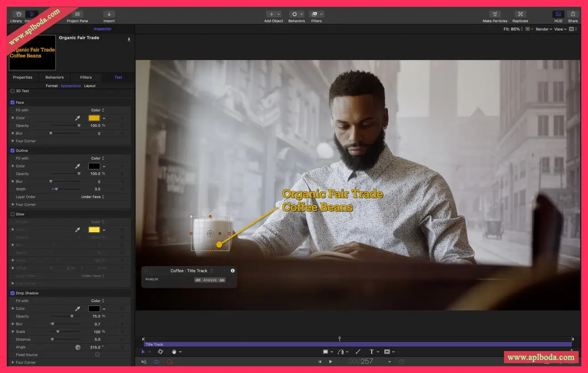Click the yellow Face color swatch
The width and height of the screenshot is (588, 373).
[x=94, y=118]
